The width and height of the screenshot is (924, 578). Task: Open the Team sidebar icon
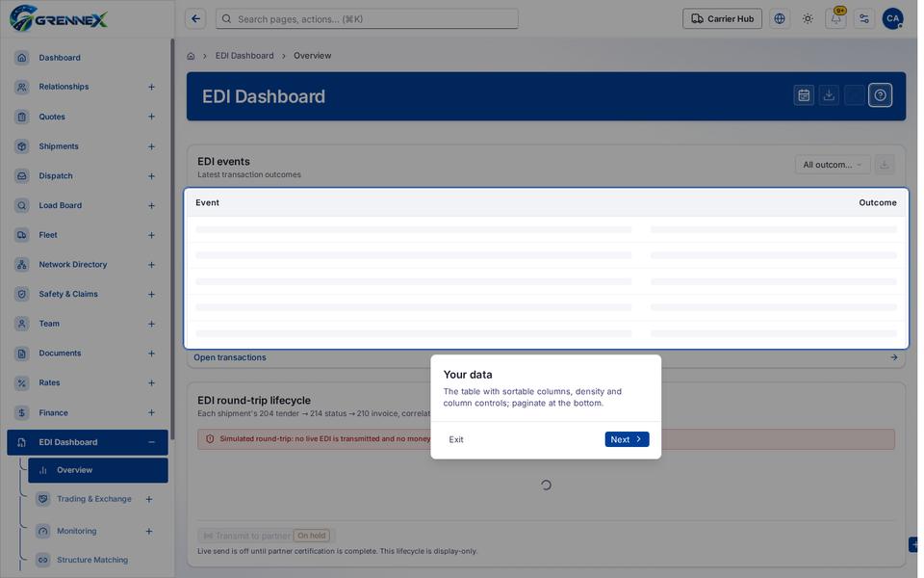[x=22, y=324]
